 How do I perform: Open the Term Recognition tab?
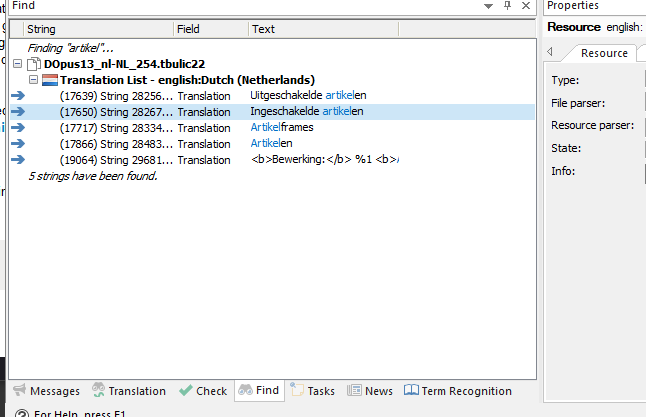458,391
